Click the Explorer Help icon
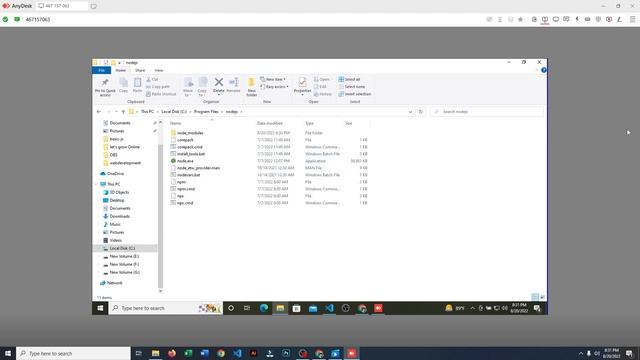The height and width of the screenshot is (360, 640). (x=544, y=70)
